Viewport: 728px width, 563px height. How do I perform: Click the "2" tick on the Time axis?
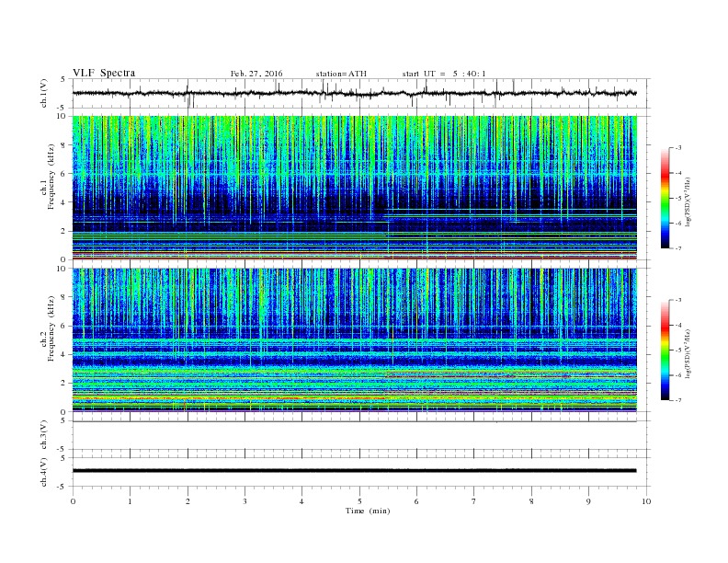point(188,501)
